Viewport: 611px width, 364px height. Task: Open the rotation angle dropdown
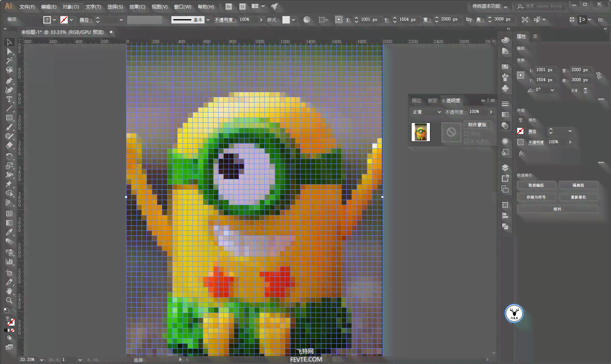click(552, 90)
